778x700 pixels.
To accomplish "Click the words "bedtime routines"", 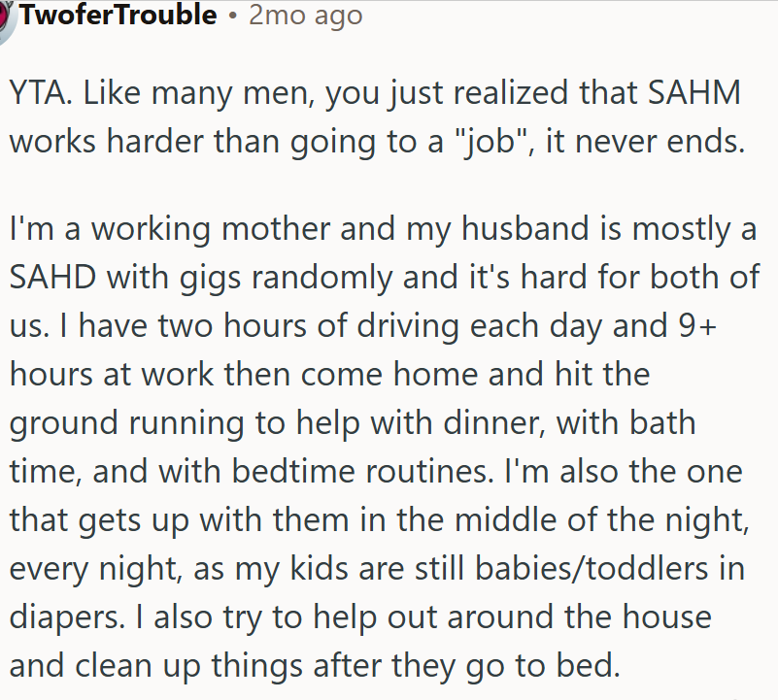I will [x=360, y=471].
